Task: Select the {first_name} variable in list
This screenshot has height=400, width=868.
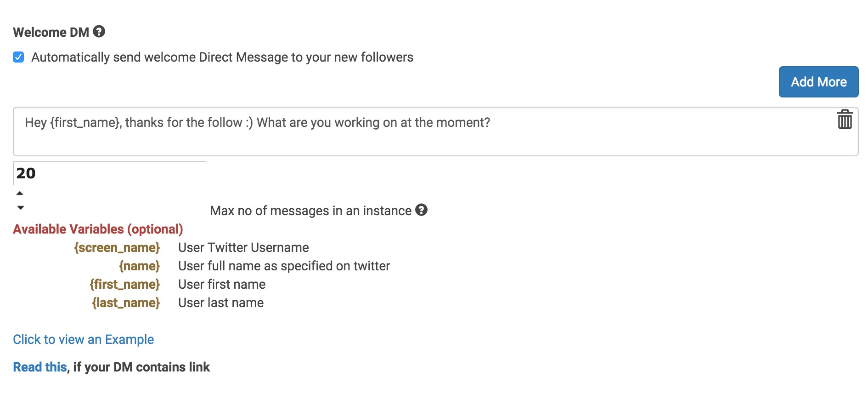Action: click(x=125, y=284)
